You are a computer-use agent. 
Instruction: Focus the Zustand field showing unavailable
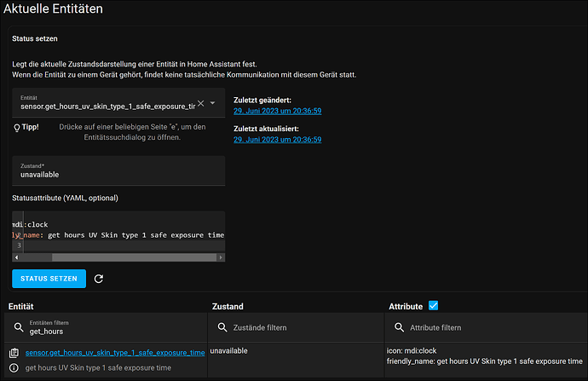coord(118,170)
